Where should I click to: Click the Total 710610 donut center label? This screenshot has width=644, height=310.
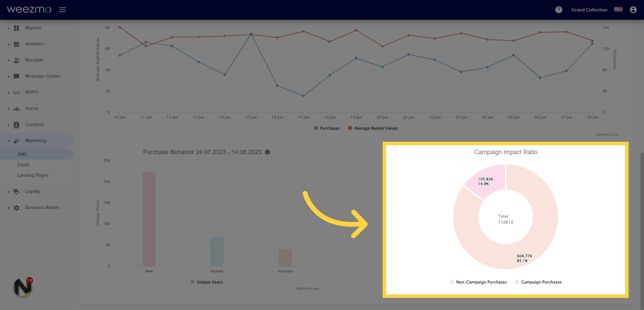click(505, 219)
